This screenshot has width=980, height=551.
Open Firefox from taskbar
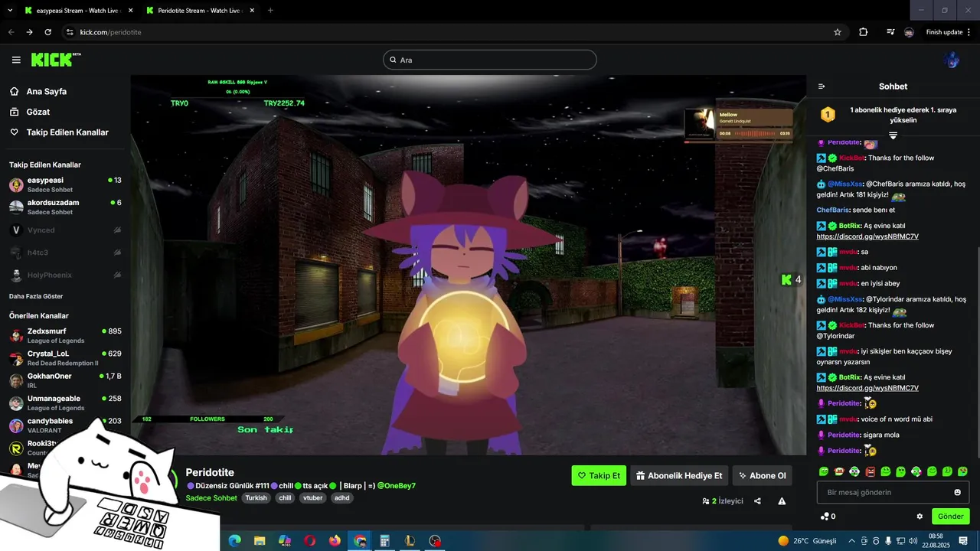[335, 541]
